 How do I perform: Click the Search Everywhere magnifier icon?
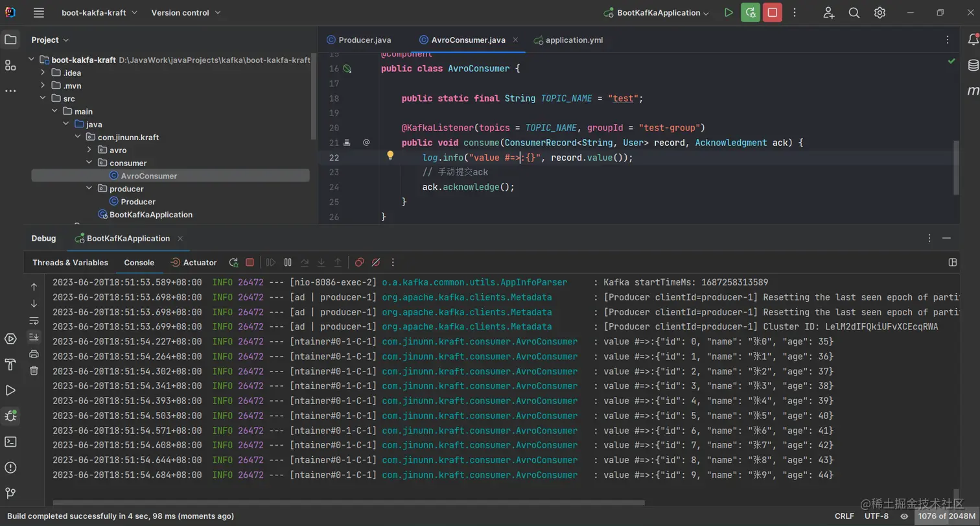tap(854, 12)
